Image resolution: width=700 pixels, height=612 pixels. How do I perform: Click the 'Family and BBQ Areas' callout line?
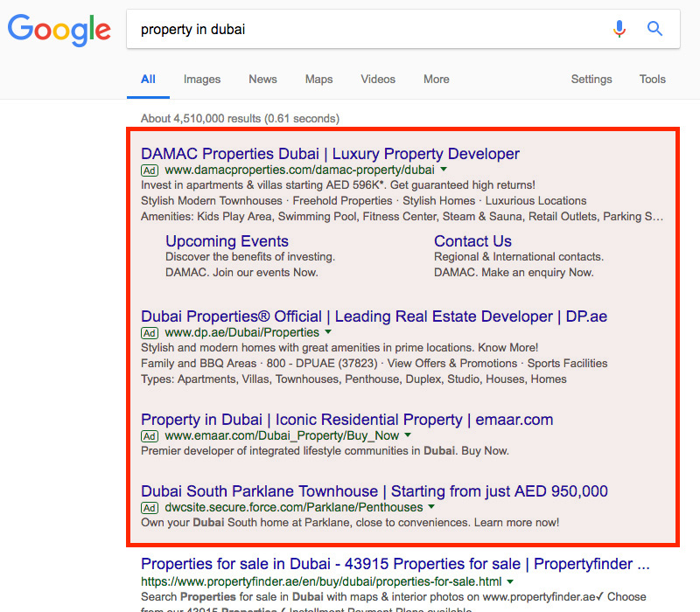point(374,364)
